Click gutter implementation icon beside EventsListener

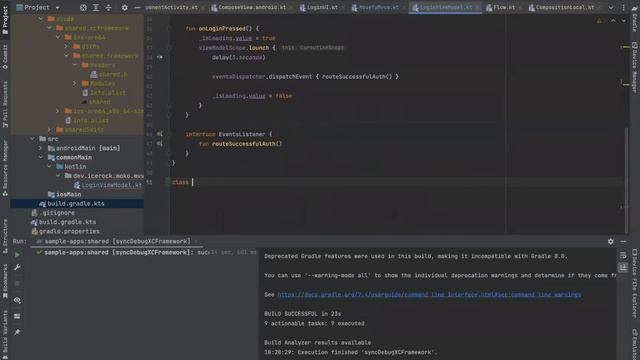coord(160,134)
